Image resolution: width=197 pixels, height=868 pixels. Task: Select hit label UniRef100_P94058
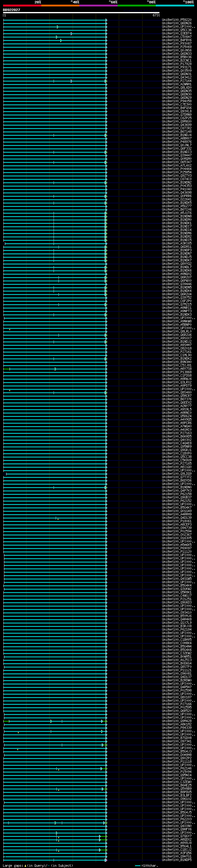[x=177, y=101]
